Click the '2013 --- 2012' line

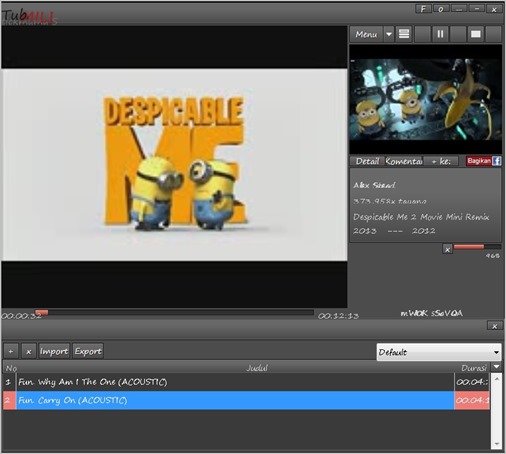coord(394,231)
